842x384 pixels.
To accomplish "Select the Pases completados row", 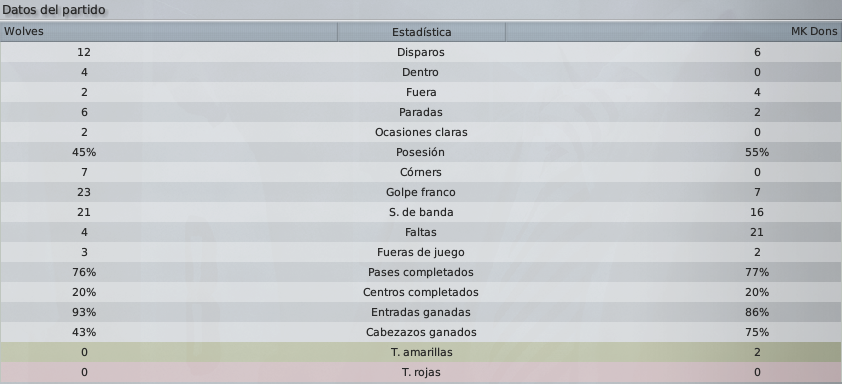I will click(421, 272).
